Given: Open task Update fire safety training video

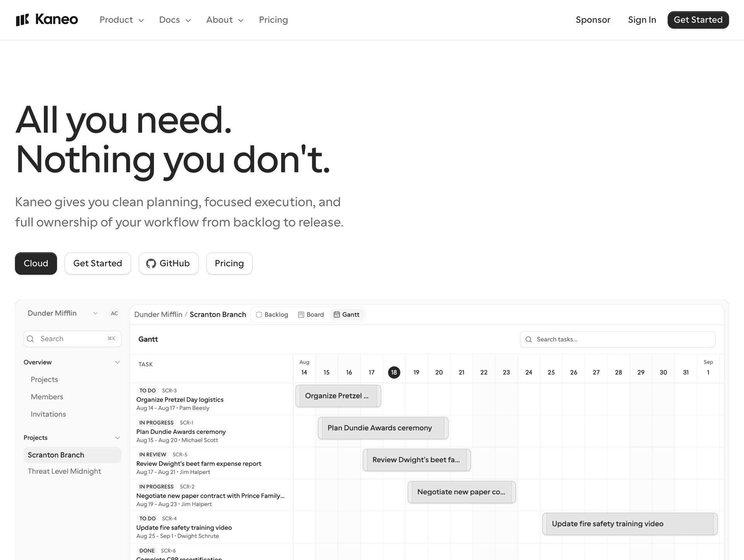Looking at the screenshot, I should click(x=184, y=527).
